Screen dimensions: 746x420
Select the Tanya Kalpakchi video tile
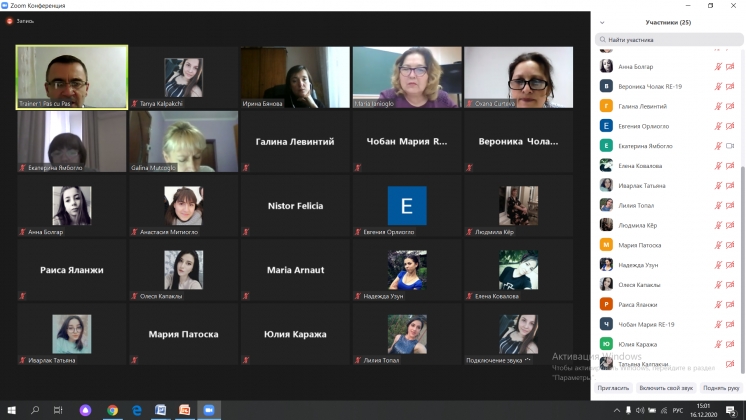(x=184, y=77)
